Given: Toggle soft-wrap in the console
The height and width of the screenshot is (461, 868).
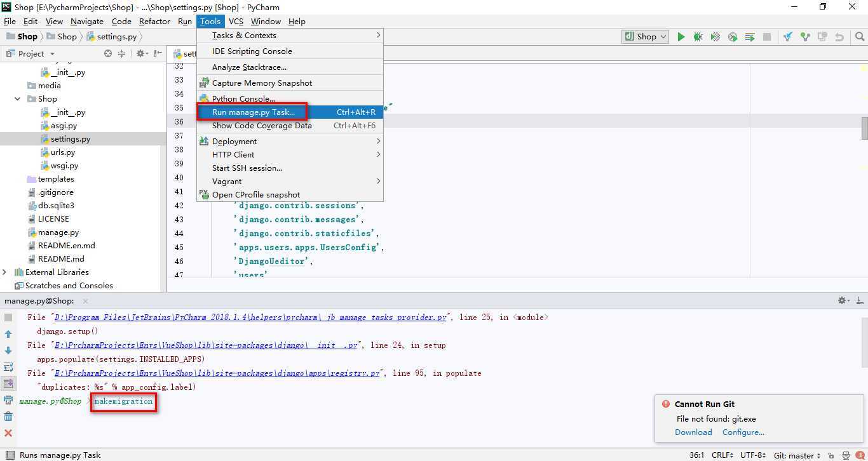Looking at the screenshot, I should [x=8, y=367].
